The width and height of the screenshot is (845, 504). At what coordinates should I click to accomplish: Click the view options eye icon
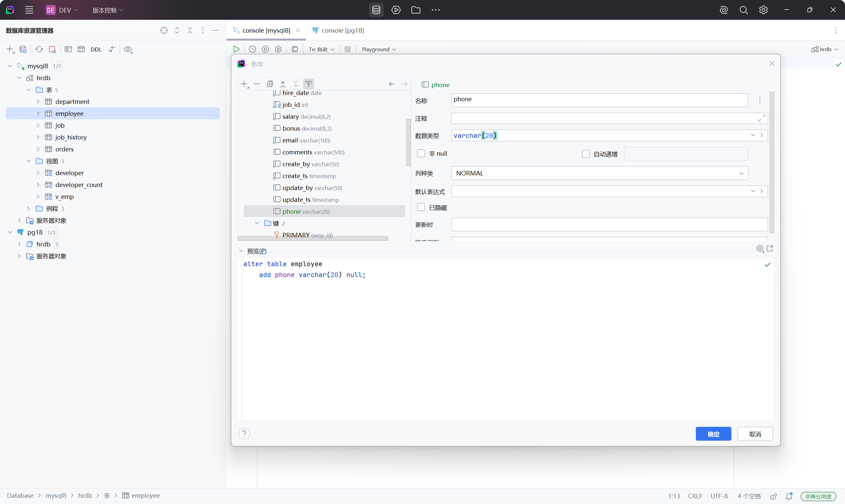pyautogui.click(x=128, y=49)
